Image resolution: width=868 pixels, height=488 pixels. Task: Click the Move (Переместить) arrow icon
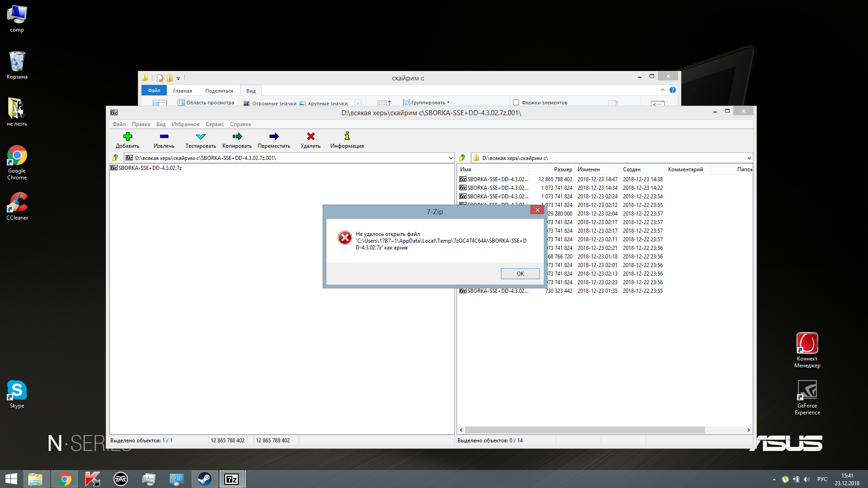274,136
